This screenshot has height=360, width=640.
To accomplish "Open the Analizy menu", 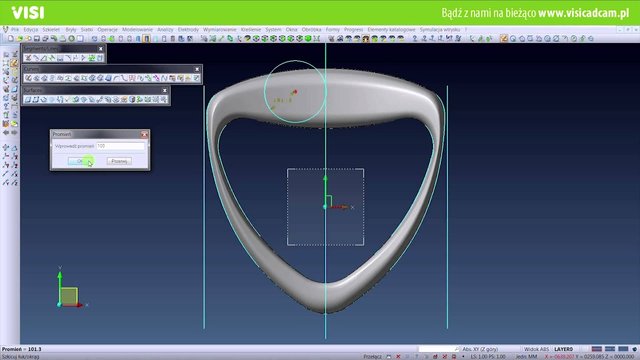I will [x=165, y=29].
